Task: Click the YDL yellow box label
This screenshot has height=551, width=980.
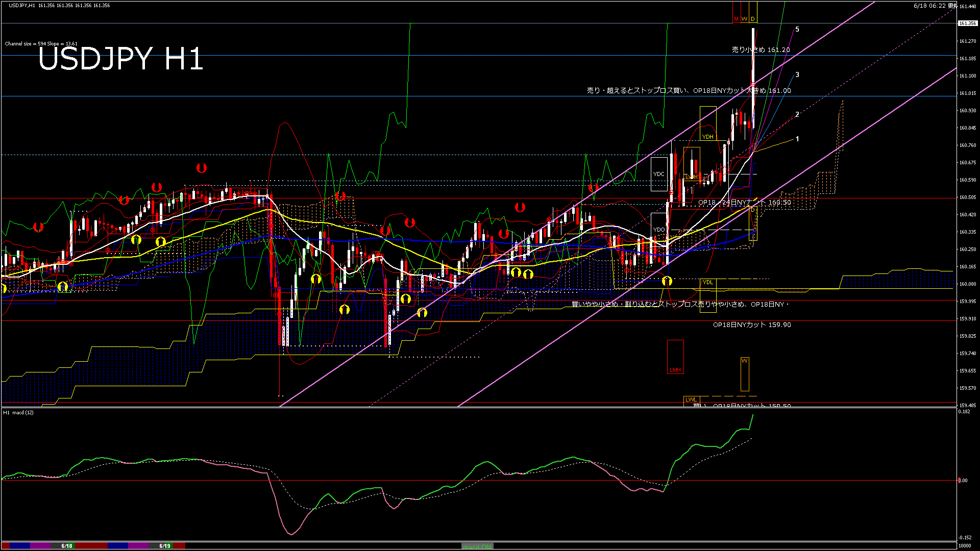Action: click(707, 282)
